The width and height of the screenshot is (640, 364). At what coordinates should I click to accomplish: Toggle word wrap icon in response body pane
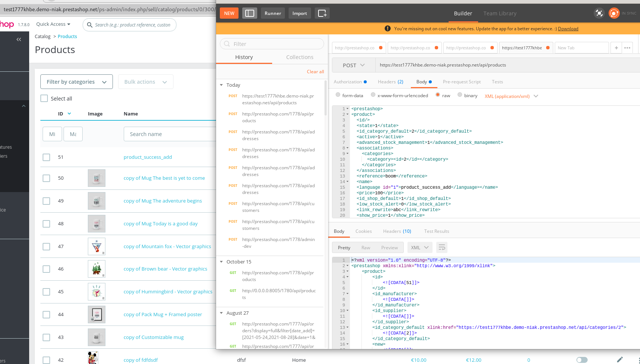pyautogui.click(x=441, y=247)
